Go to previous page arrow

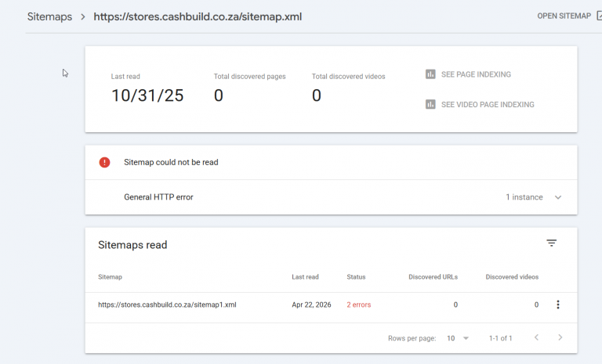coord(537,337)
